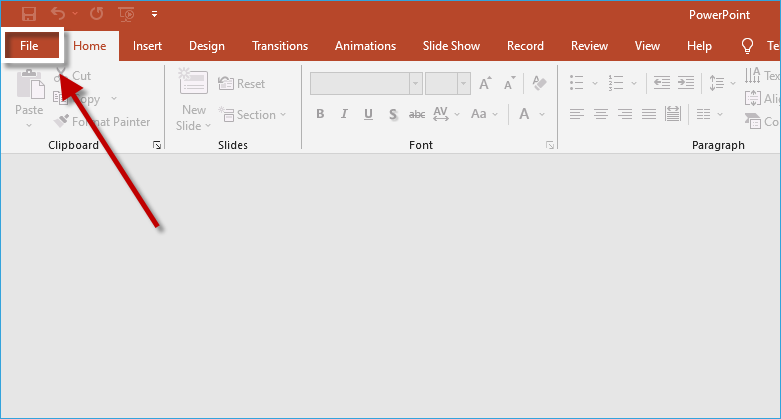Image resolution: width=781 pixels, height=419 pixels.
Task: Expand the Numbering dropdown arrow
Action: 634,83
